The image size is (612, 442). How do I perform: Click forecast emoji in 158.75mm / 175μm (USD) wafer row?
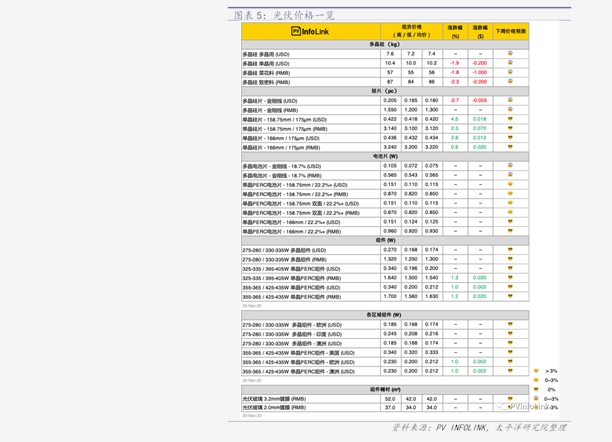(510, 119)
